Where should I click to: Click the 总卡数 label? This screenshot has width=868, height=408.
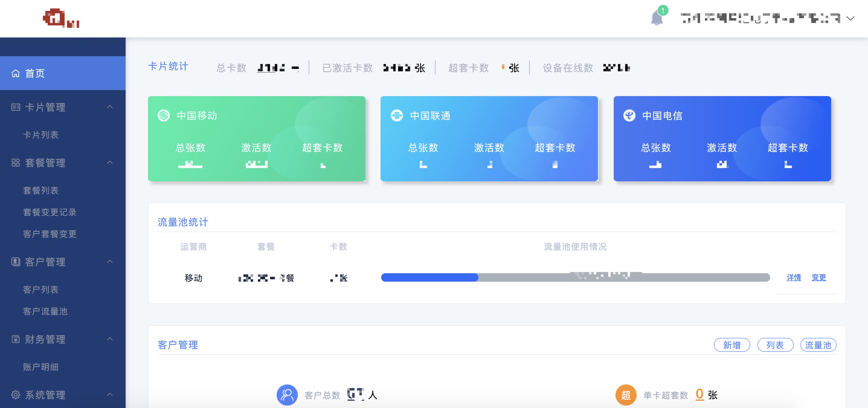(x=231, y=68)
